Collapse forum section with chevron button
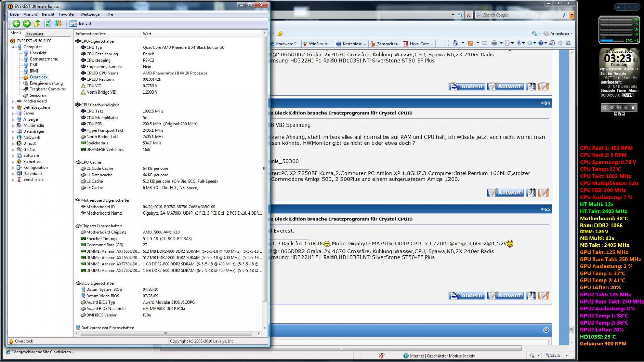Image resolution: width=644 pixels, height=362 pixels. click(x=546, y=330)
